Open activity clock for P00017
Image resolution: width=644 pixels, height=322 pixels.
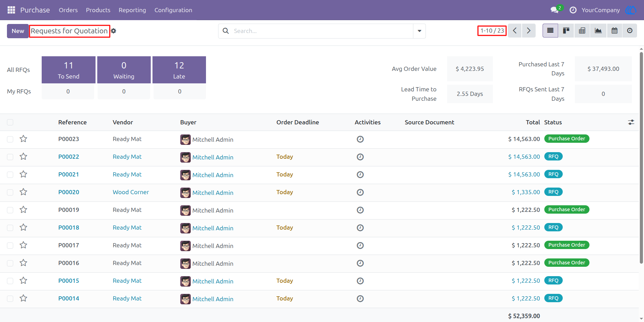click(x=360, y=246)
